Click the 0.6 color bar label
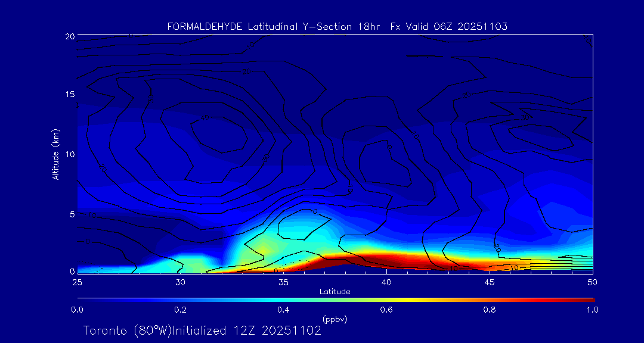Viewport: 644px width, 343px height. 386,310
